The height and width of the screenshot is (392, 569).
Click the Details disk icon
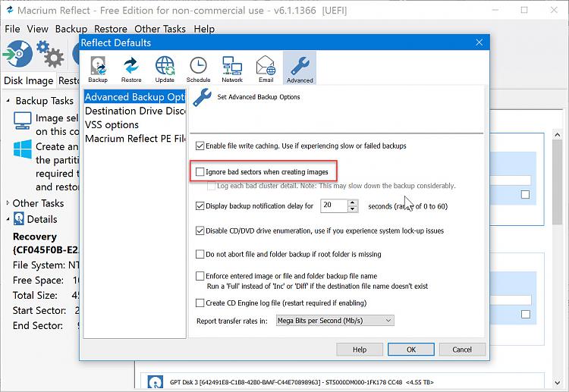coord(19,218)
